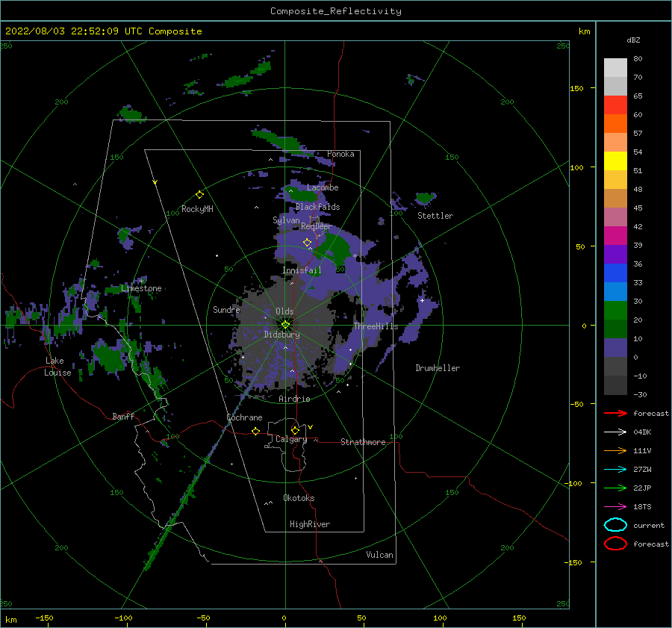Click the yellow diamond marker under RedDeer
The image size is (672, 628).
tap(308, 243)
